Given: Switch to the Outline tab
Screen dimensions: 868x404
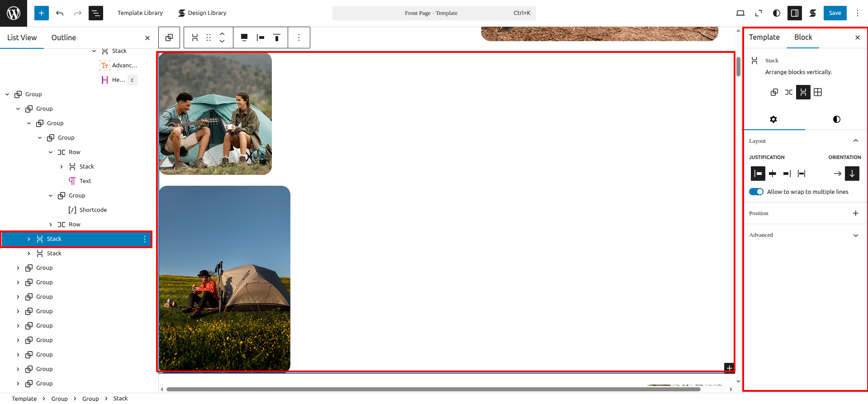Looking at the screenshot, I should tap(63, 38).
